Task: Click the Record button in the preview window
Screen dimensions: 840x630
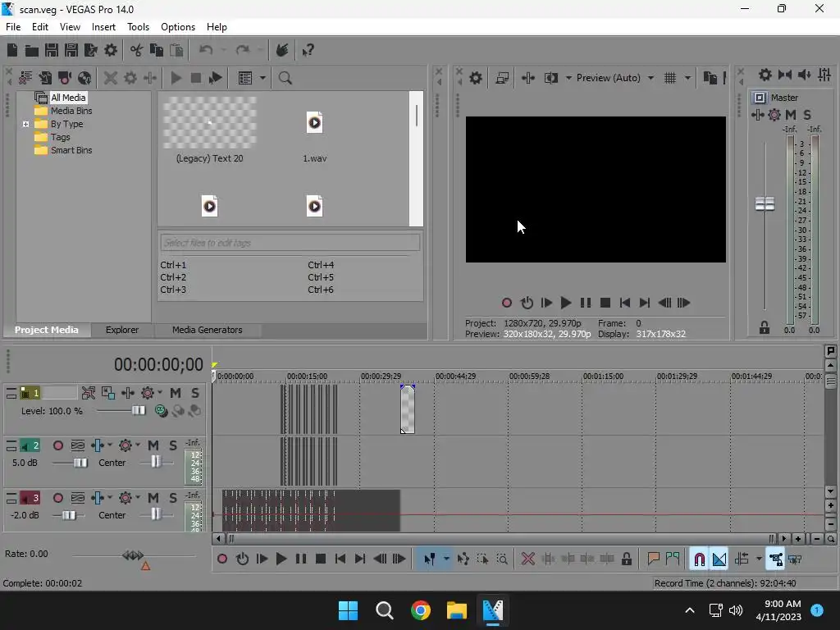Action: click(x=506, y=304)
